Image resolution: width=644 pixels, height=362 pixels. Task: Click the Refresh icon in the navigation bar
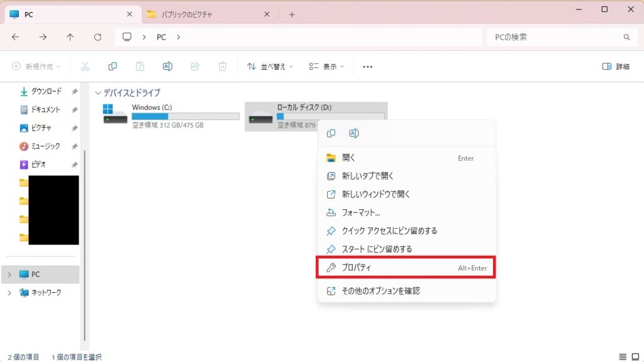tap(98, 37)
